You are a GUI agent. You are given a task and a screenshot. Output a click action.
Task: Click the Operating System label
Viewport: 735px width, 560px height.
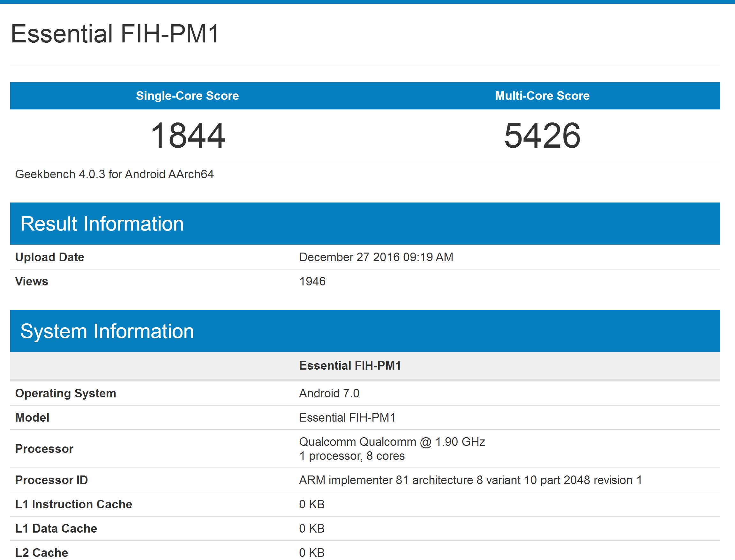point(66,393)
